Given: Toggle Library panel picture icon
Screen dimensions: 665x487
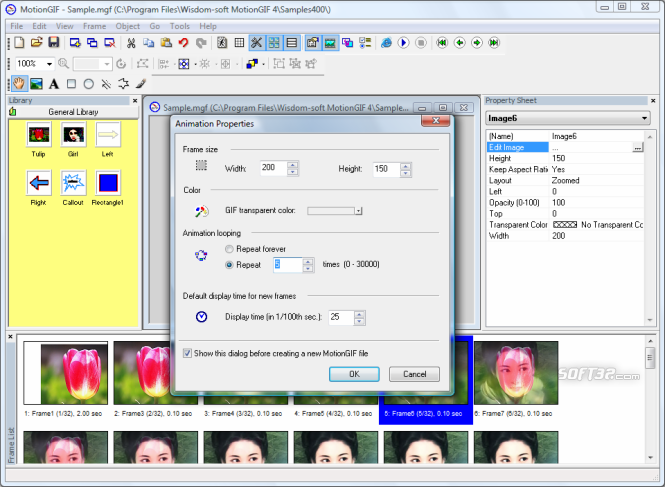Looking at the screenshot, I should tap(330, 43).
